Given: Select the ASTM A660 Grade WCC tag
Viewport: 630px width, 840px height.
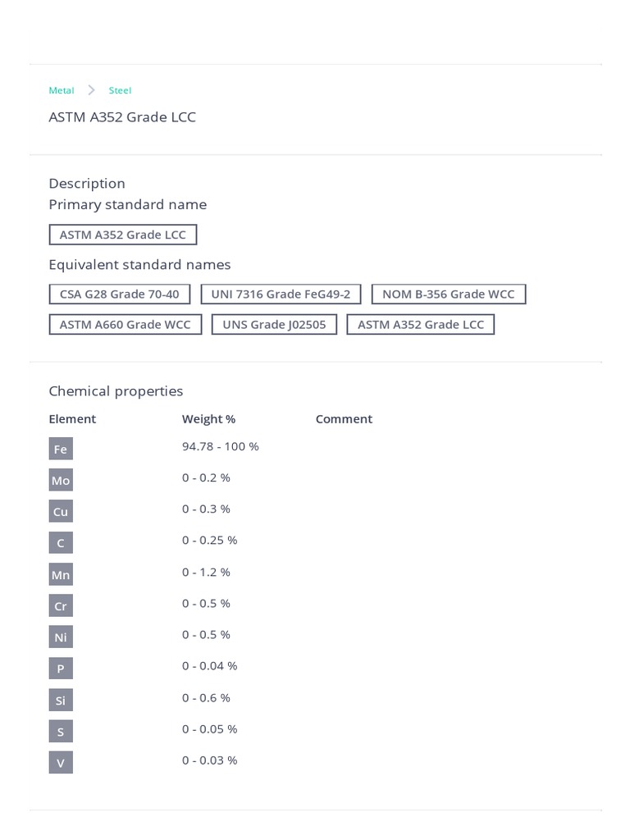Looking at the screenshot, I should coord(126,325).
